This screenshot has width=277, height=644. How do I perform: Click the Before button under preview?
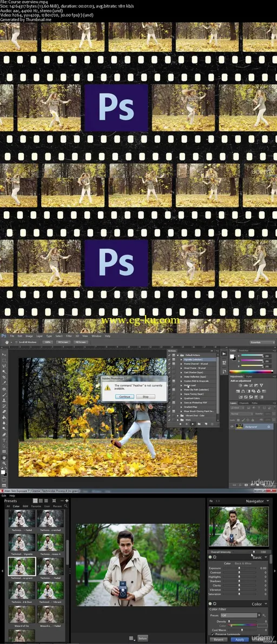tap(143, 638)
